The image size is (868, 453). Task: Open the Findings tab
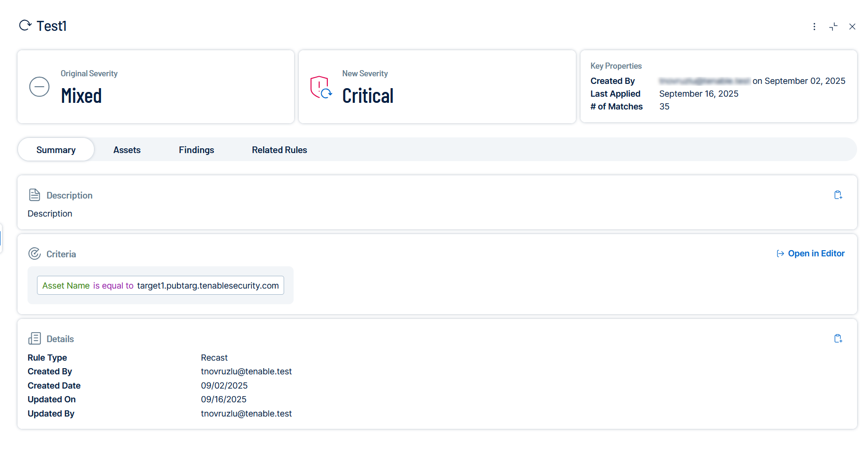(x=196, y=150)
